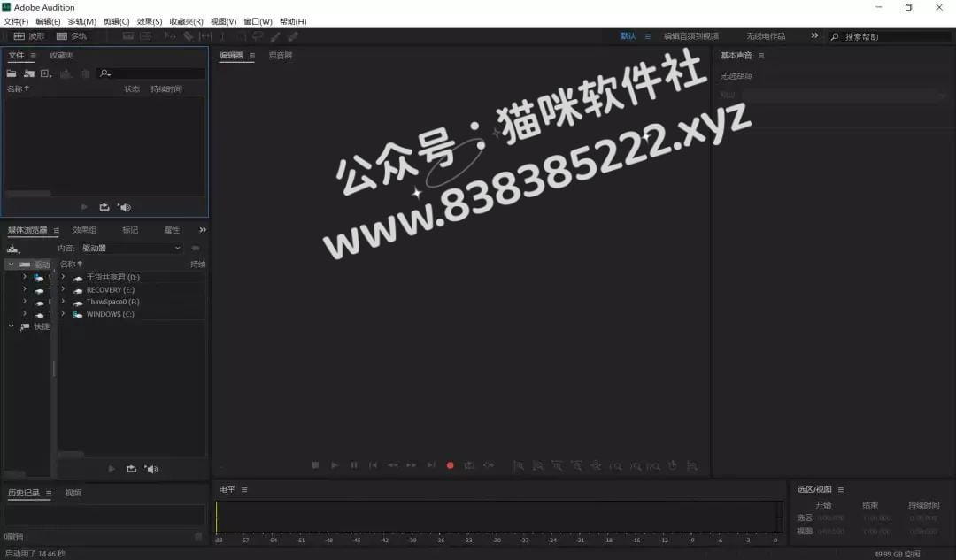Select the Move tool in the top toolbar

(x=169, y=36)
